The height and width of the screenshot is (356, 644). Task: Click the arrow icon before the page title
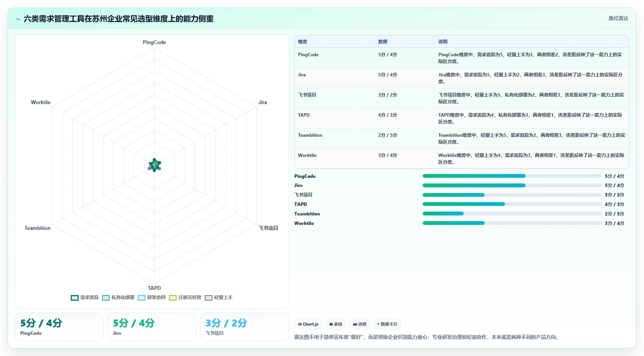point(18,19)
